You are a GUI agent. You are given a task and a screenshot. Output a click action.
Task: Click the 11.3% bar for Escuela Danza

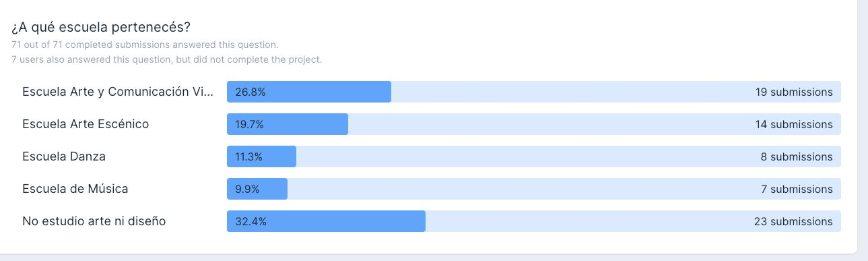coord(261,156)
